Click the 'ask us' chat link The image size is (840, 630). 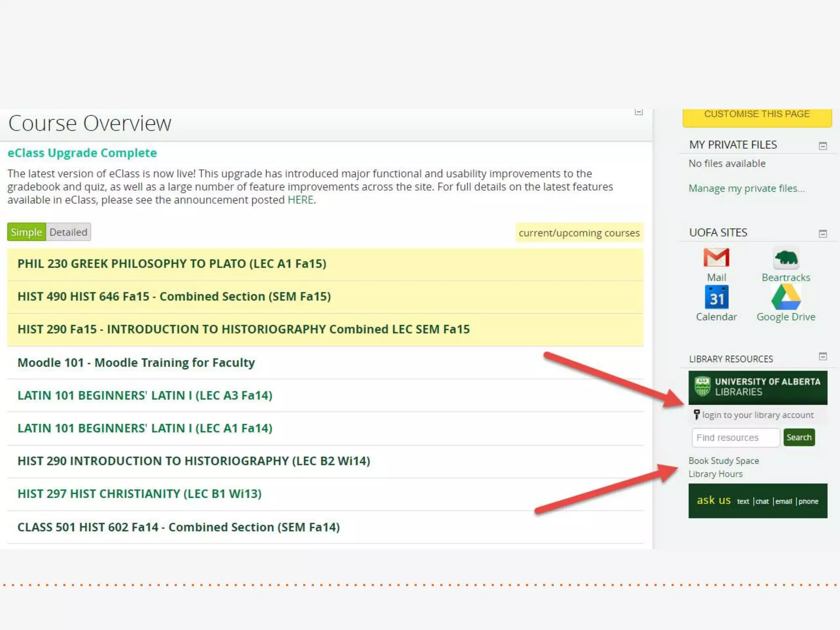click(762, 501)
